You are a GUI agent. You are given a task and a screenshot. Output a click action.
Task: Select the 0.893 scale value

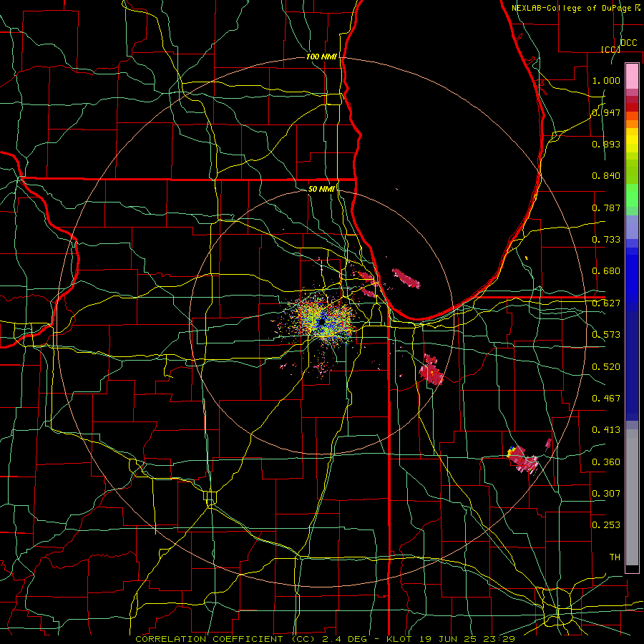coord(606,144)
